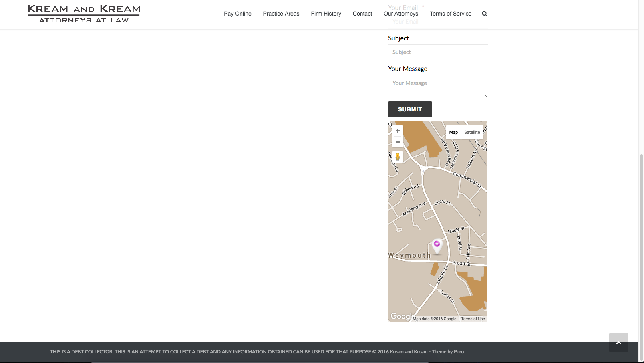Open the Pay Online menu item
The image size is (644, 363).
coord(237,14)
